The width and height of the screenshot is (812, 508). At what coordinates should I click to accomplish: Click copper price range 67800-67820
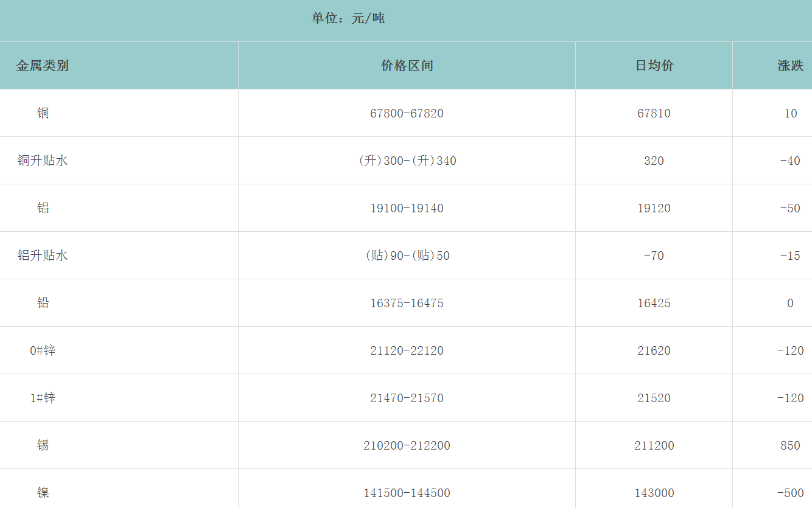pyautogui.click(x=407, y=113)
